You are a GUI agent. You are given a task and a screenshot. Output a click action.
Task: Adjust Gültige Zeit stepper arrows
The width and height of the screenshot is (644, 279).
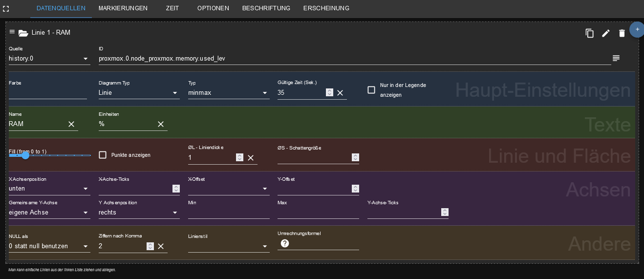tap(330, 93)
